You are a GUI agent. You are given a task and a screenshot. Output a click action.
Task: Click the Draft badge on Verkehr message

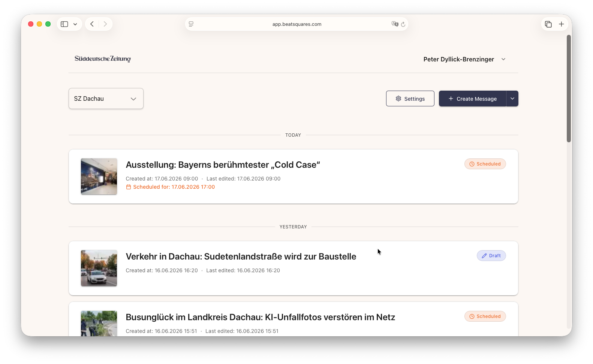(491, 256)
